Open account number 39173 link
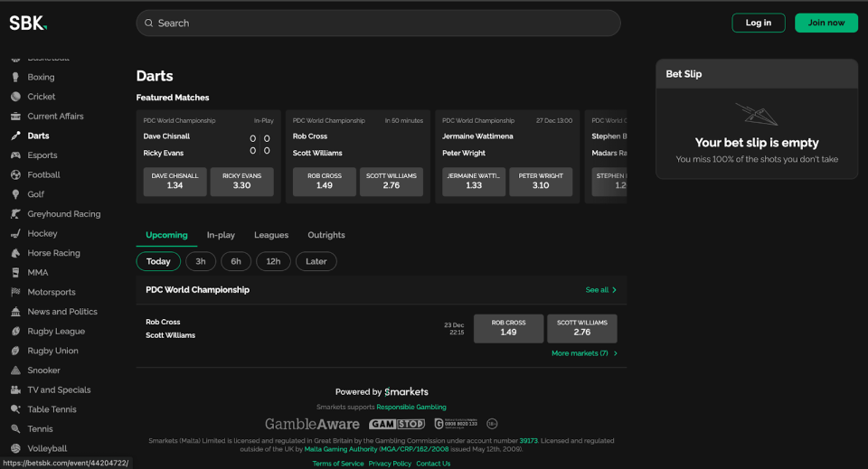The height and width of the screenshot is (469, 868). point(528,441)
